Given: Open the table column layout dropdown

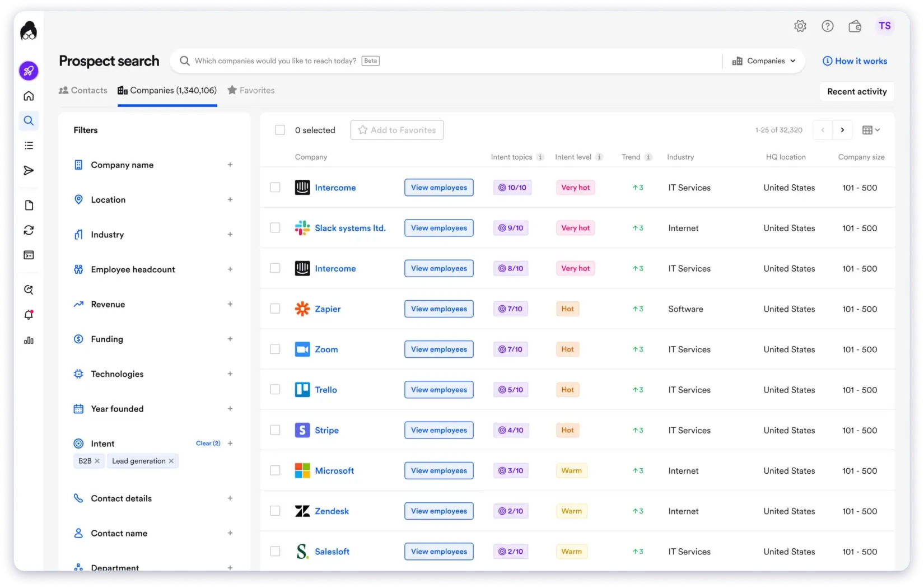Looking at the screenshot, I should tap(871, 130).
